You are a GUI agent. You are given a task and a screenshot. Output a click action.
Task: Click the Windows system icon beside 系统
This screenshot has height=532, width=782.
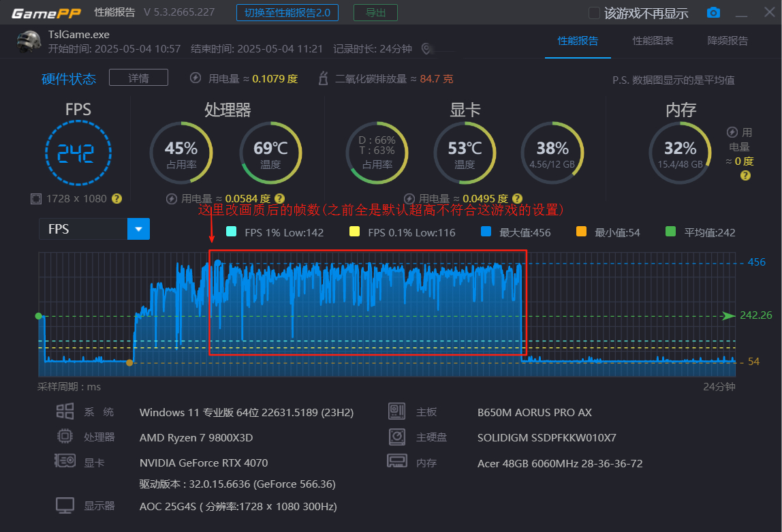(65, 411)
